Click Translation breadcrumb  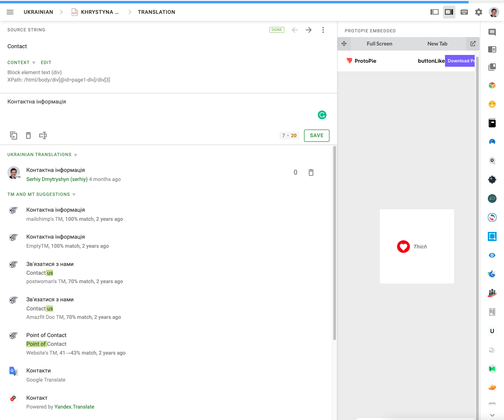click(157, 12)
